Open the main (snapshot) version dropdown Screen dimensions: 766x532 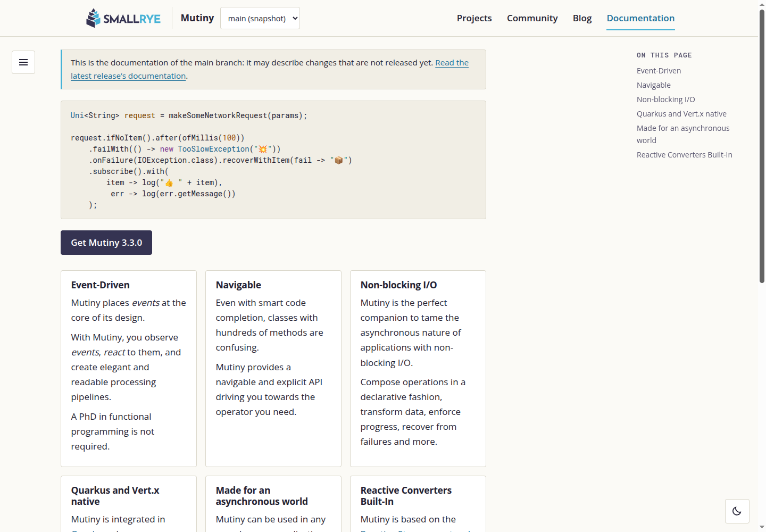(x=260, y=18)
